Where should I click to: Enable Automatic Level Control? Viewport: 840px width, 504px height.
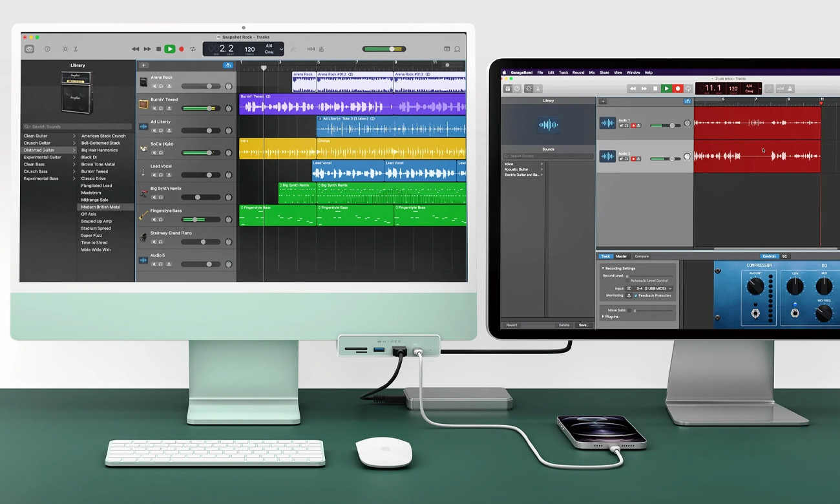[x=627, y=280]
